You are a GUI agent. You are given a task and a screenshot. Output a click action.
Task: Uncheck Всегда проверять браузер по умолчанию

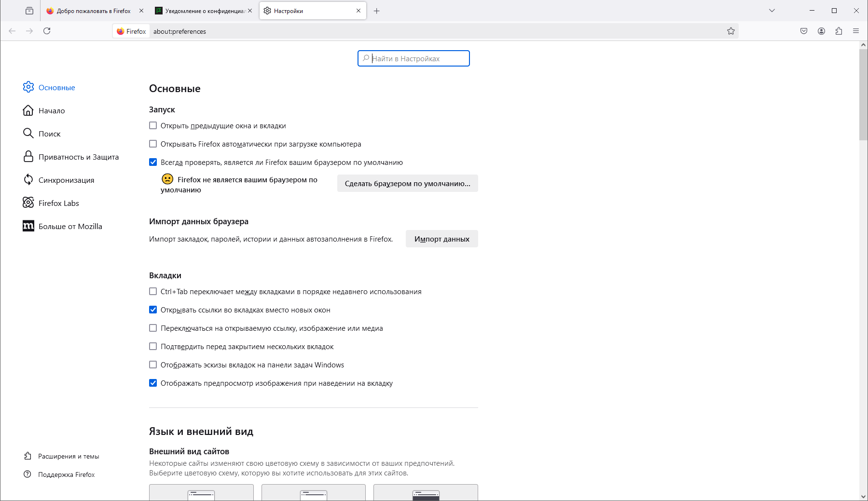coord(153,162)
